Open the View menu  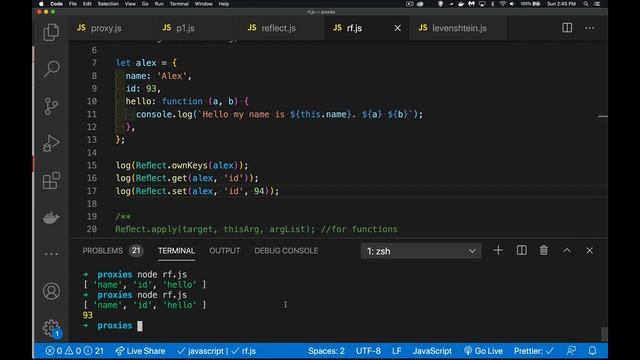130,4
